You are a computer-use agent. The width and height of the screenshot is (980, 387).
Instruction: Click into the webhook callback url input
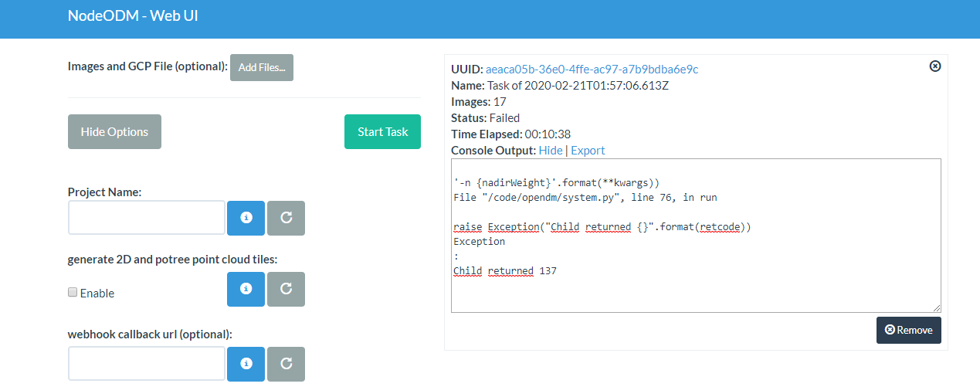[x=147, y=364]
